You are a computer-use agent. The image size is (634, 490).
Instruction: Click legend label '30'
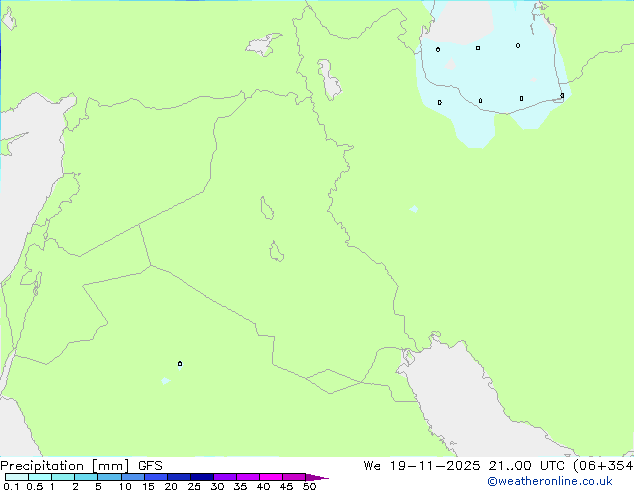click(x=217, y=486)
